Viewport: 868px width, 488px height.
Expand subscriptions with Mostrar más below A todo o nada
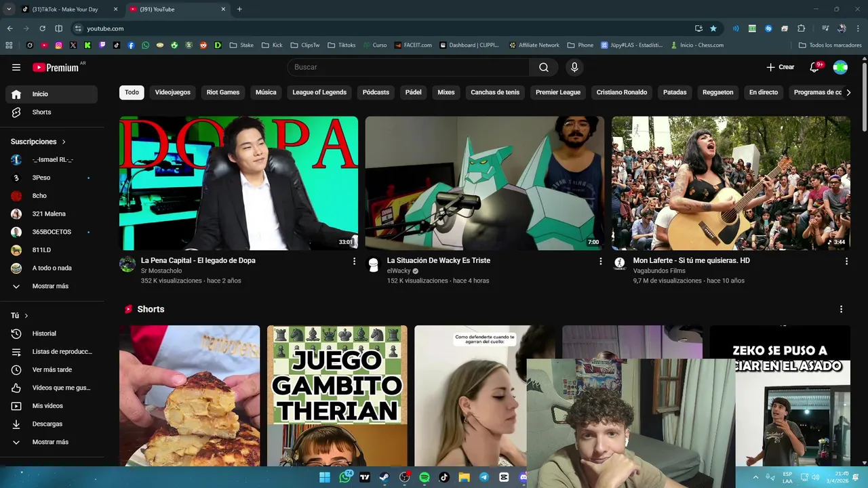(52, 286)
